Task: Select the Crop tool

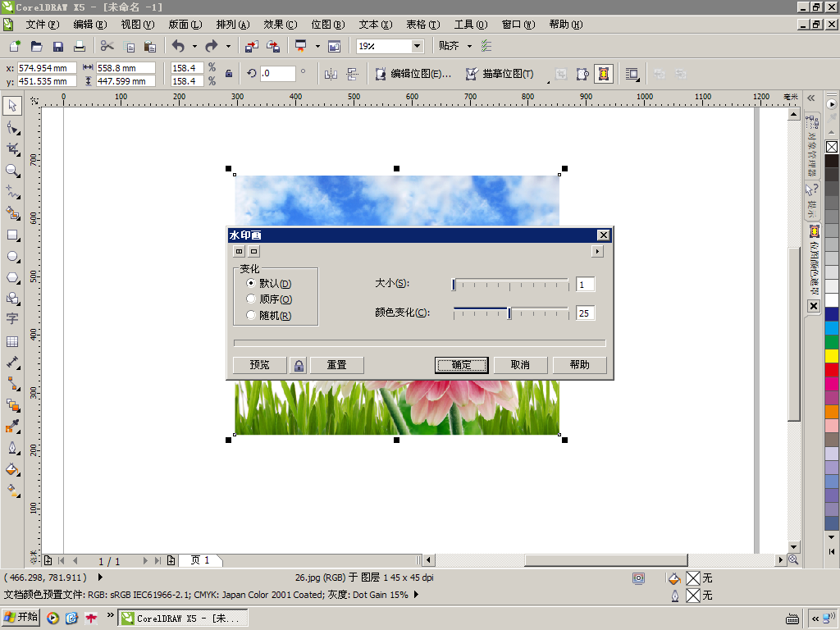Action: [x=12, y=149]
